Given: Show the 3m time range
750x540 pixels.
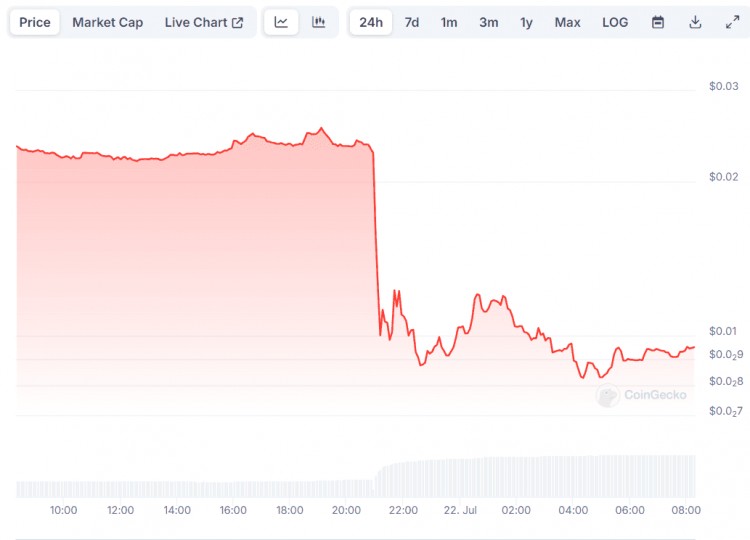Looking at the screenshot, I should [488, 22].
